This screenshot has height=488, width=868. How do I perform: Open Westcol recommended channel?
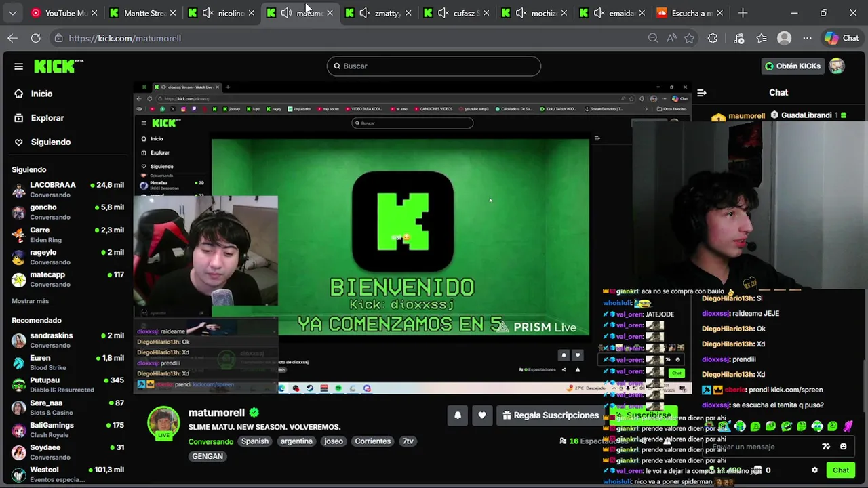(x=68, y=474)
